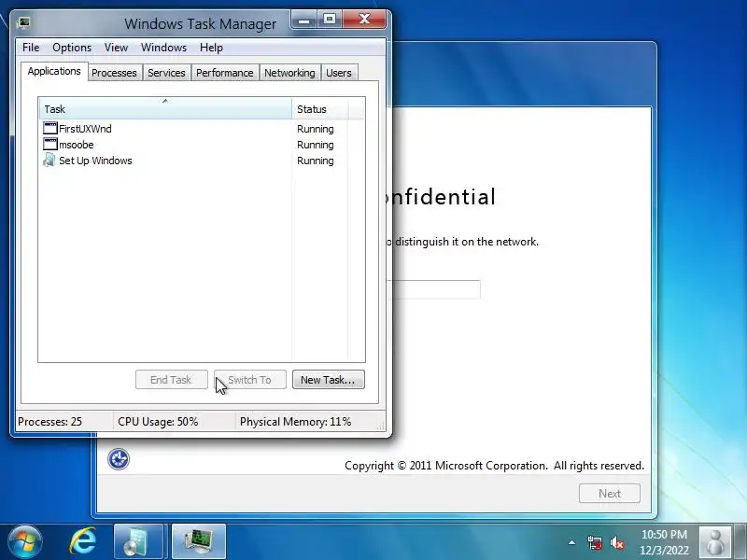747x560 pixels.
Task: Sort by the Status column header
Action: 320,109
